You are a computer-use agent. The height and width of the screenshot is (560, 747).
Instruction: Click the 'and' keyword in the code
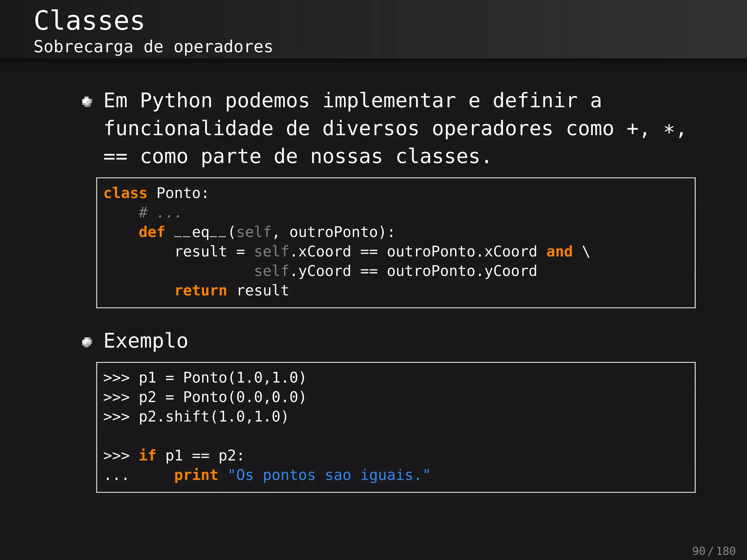(x=559, y=252)
